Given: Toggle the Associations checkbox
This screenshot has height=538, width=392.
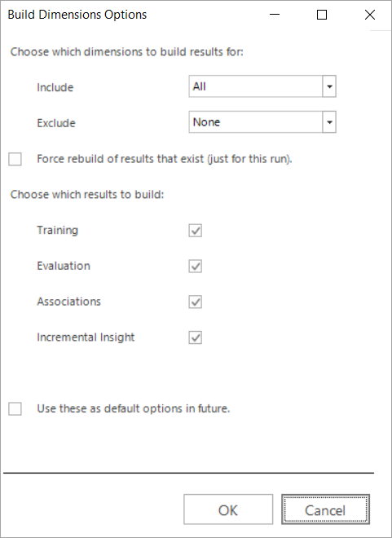Looking at the screenshot, I should 195,302.
